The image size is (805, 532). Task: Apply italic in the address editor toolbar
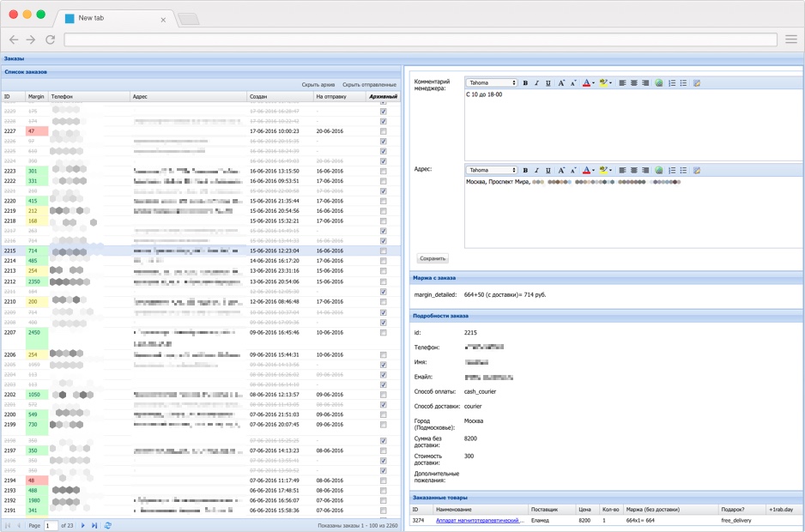click(537, 170)
